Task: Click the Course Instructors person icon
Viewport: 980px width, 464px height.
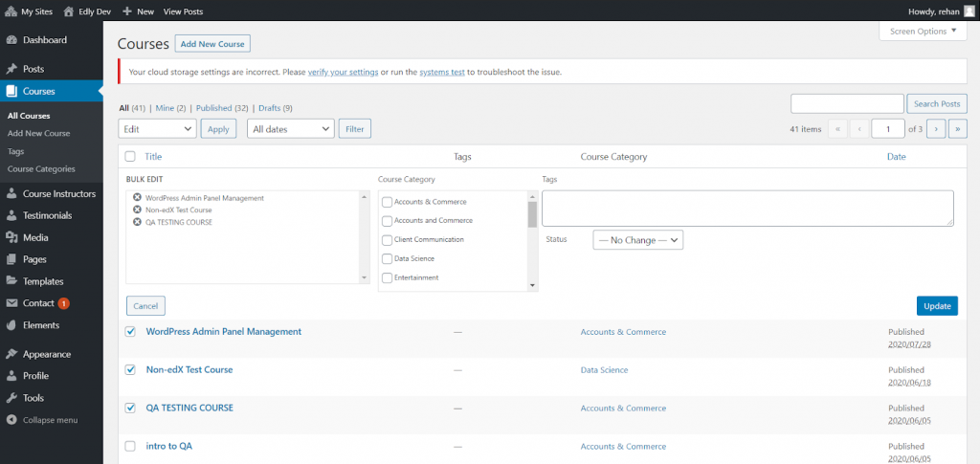Action: tap(11, 193)
